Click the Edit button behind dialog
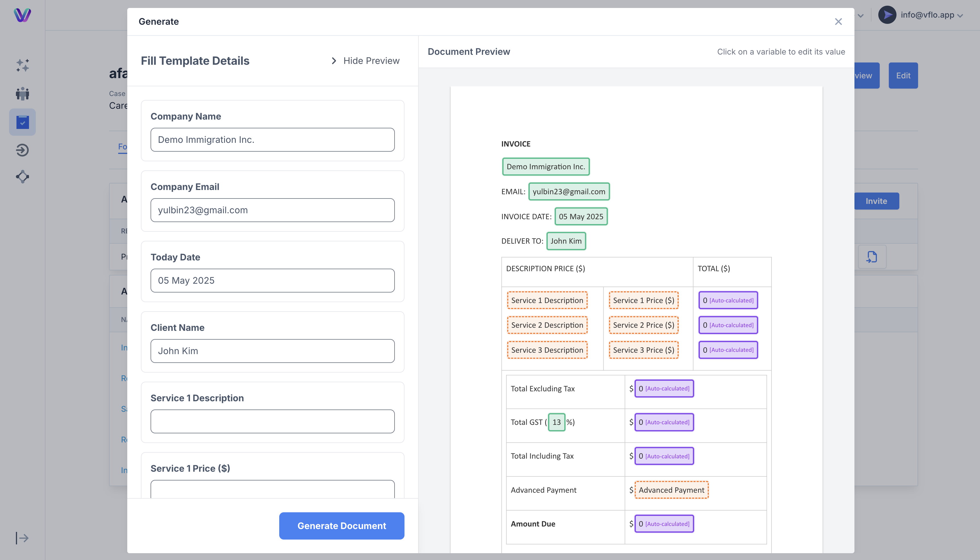The height and width of the screenshot is (560, 980). 903,75
